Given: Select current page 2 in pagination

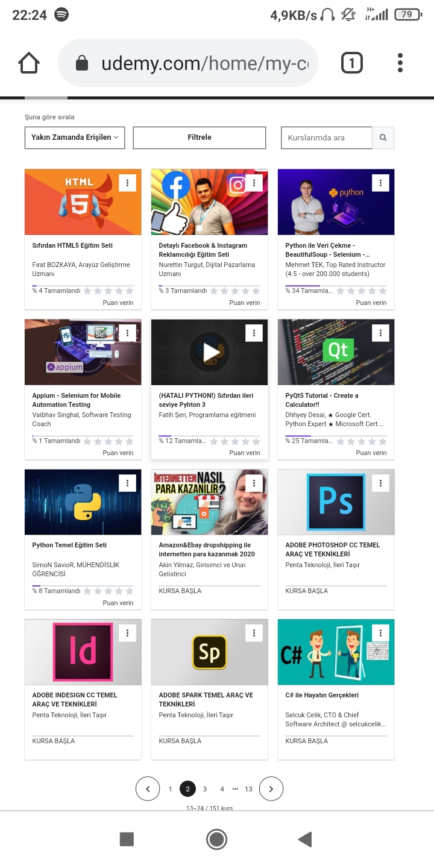Looking at the screenshot, I should (187, 789).
